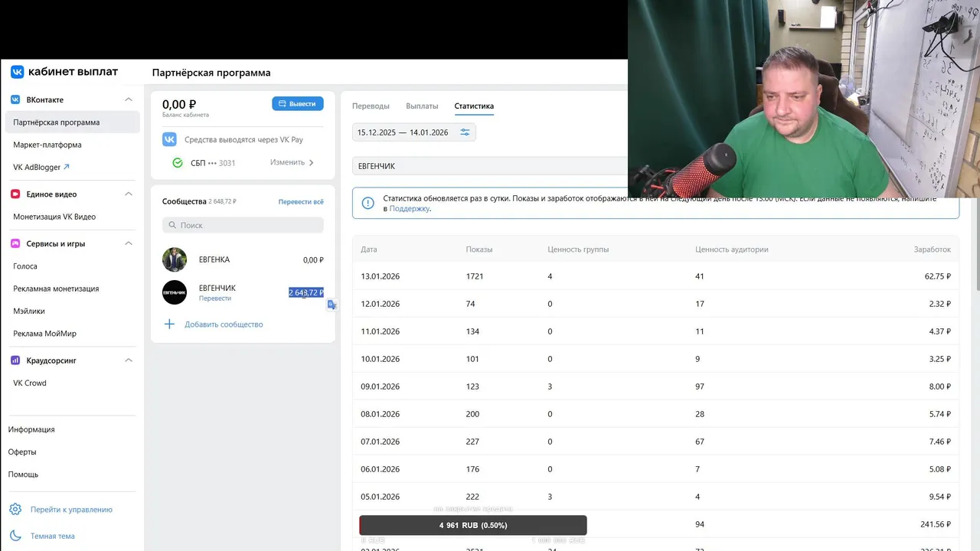The image size is (980, 551).
Task: Collapse the Единое видео sidebar section
Action: [129, 194]
